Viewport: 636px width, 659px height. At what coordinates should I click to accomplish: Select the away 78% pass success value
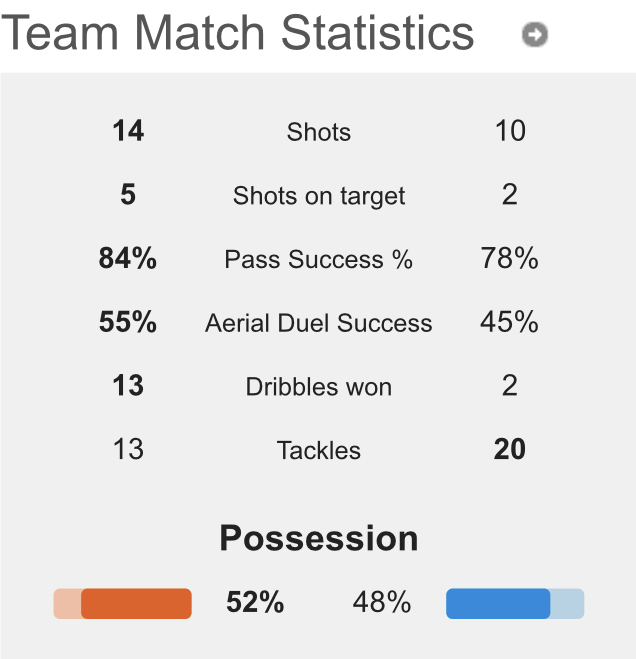pos(510,259)
